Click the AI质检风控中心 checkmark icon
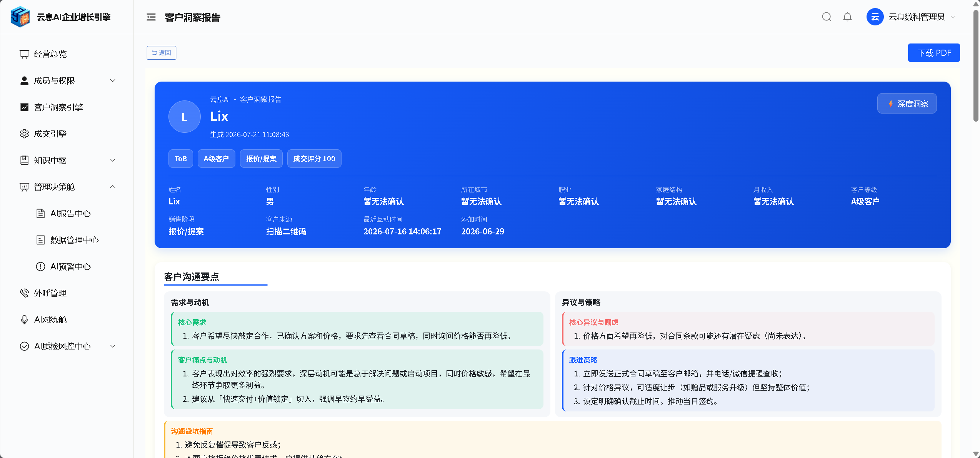 coord(24,346)
